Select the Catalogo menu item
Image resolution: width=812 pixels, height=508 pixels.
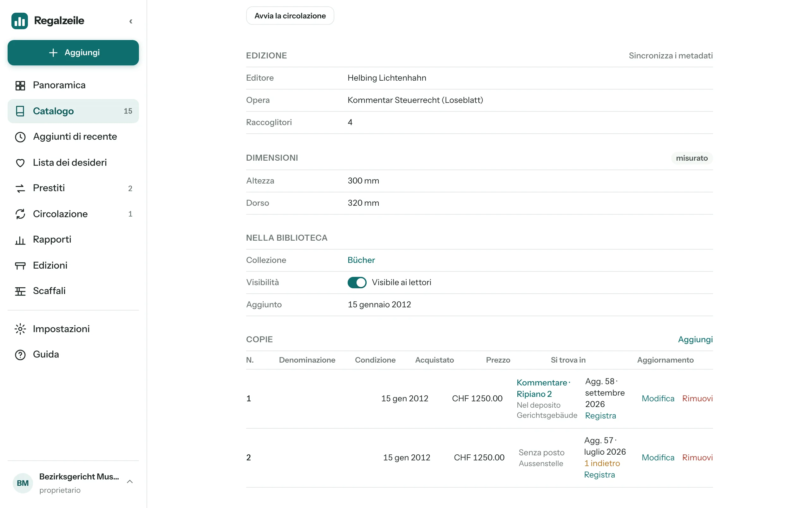coord(73,111)
